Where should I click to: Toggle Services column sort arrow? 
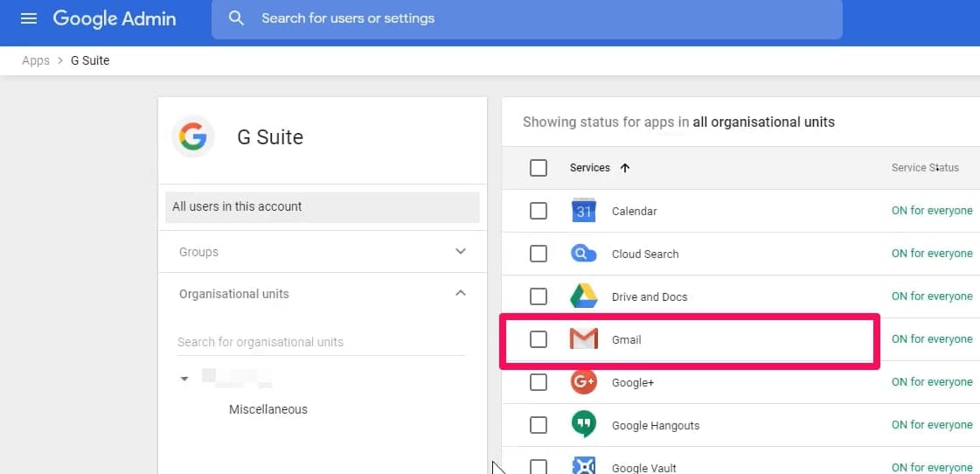(x=624, y=168)
